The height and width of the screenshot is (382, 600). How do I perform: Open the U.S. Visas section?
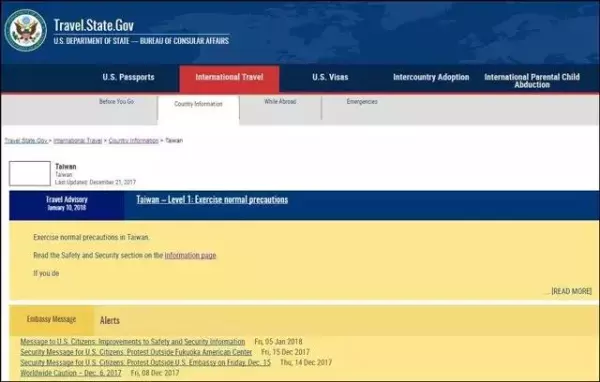pos(330,77)
